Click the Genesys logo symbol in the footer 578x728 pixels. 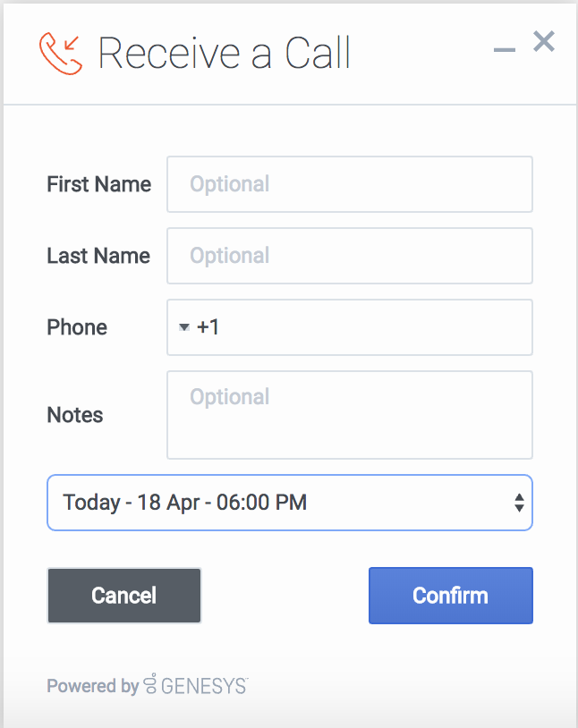tap(150, 685)
